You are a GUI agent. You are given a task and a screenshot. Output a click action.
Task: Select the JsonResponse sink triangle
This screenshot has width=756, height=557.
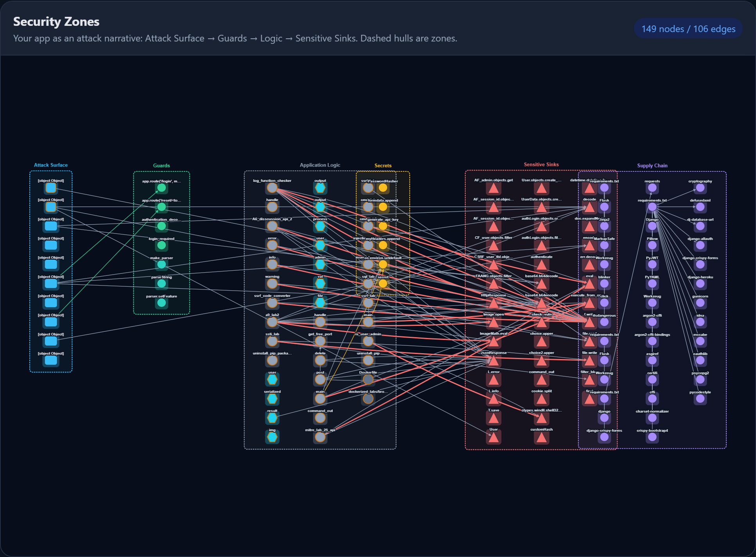pos(494,361)
